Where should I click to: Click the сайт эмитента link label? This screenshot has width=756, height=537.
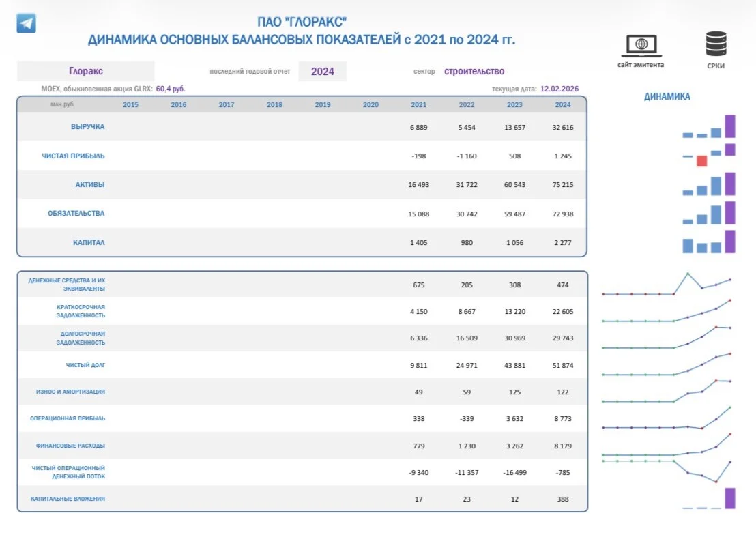(641, 65)
